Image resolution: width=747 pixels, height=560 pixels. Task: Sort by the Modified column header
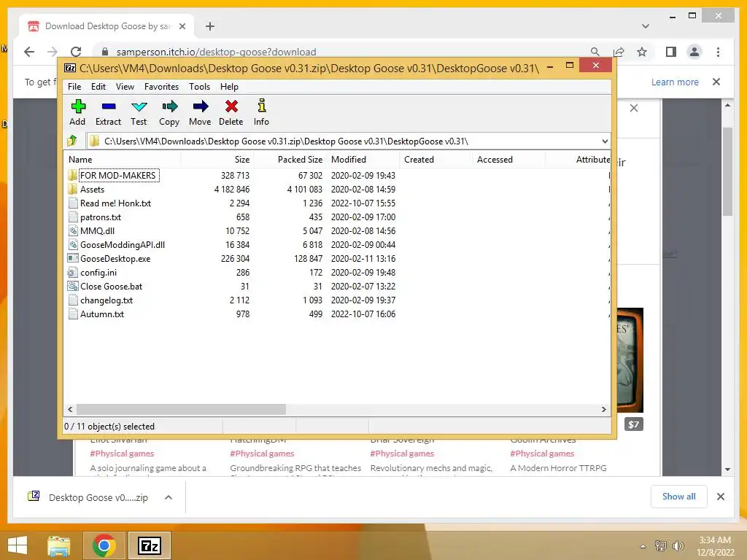(363, 160)
